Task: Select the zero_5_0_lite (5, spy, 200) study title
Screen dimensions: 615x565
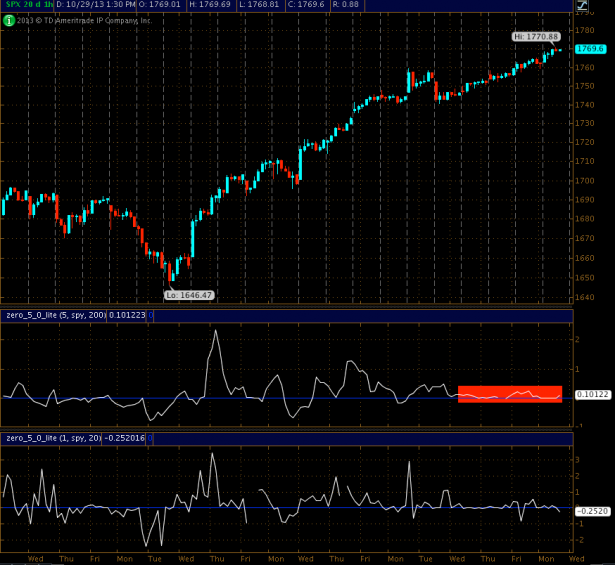Action: (56, 315)
